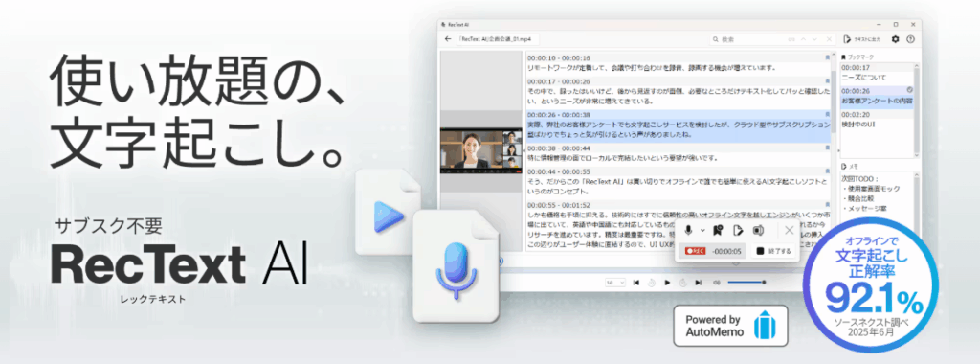This screenshot has width=980, height=364.
Task: Click the memo icon in recording popup
Action: 738,230
